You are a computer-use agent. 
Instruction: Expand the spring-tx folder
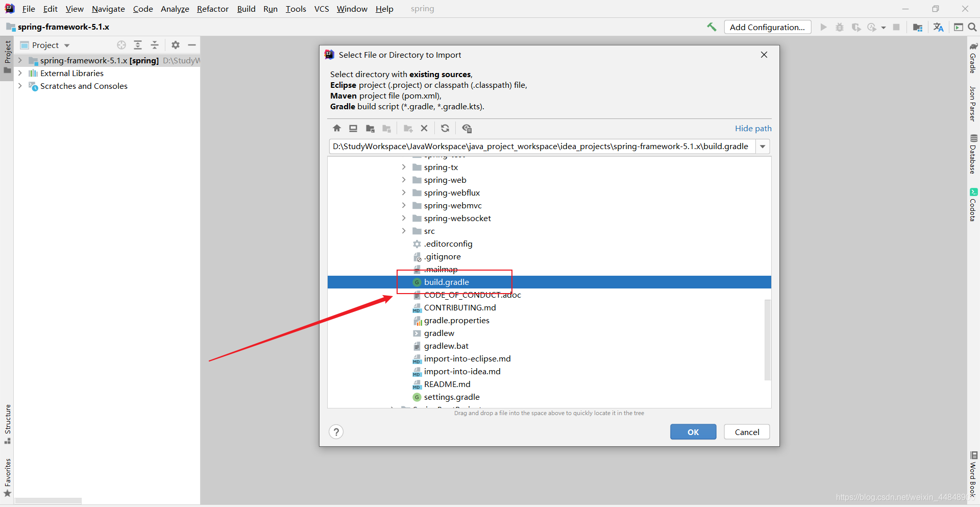tap(404, 167)
